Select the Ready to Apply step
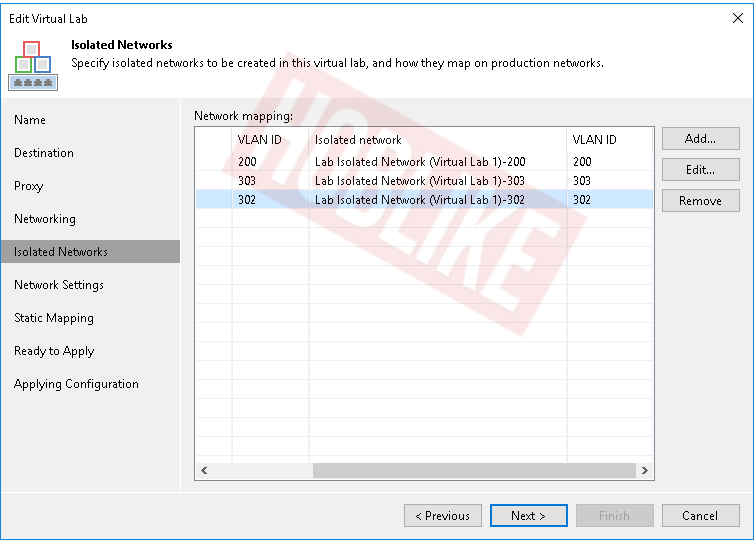The image size is (756, 541). click(54, 351)
